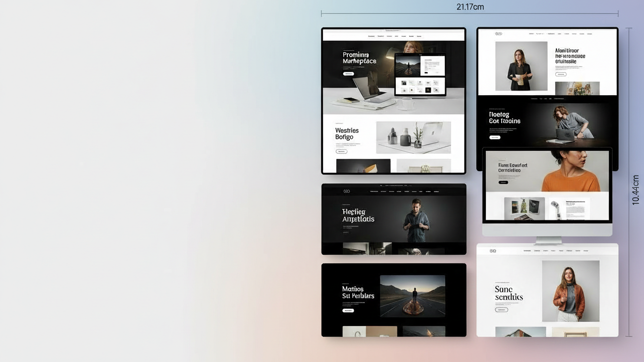This screenshot has height=362, width=644.
Task: Click the logo in the Sanc senaltics header
Action: tap(493, 251)
